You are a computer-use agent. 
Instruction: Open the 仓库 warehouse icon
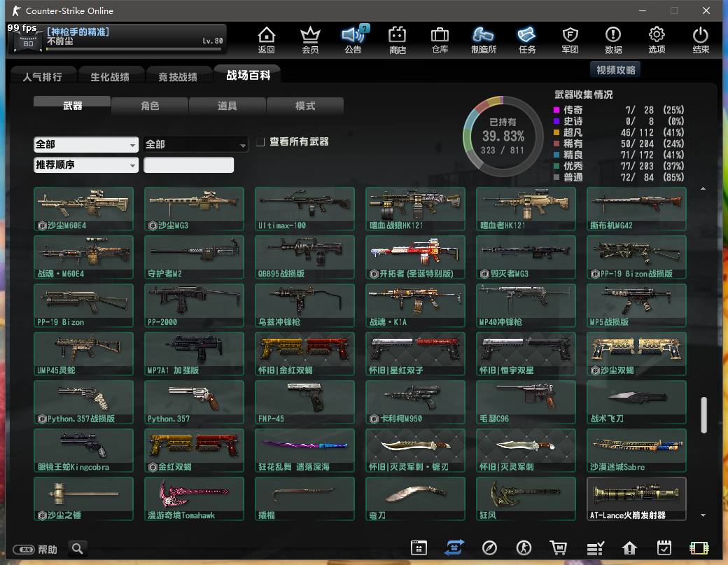pos(440,40)
